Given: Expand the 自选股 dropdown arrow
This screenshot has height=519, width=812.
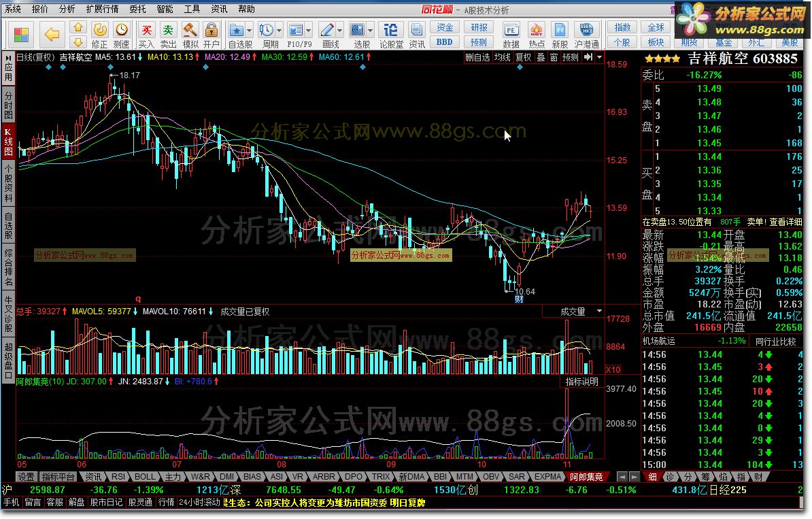Looking at the screenshot, I should click(x=249, y=30).
